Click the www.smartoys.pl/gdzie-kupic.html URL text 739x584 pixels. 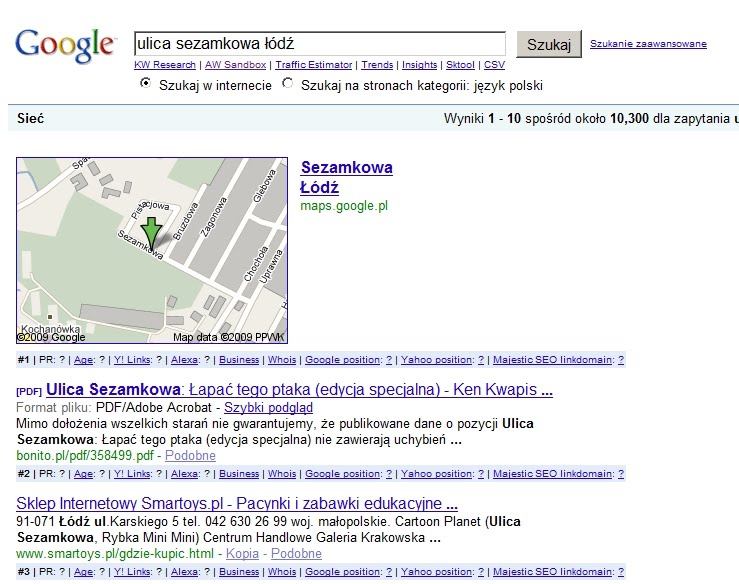pyautogui.click(x=115, y=553)
